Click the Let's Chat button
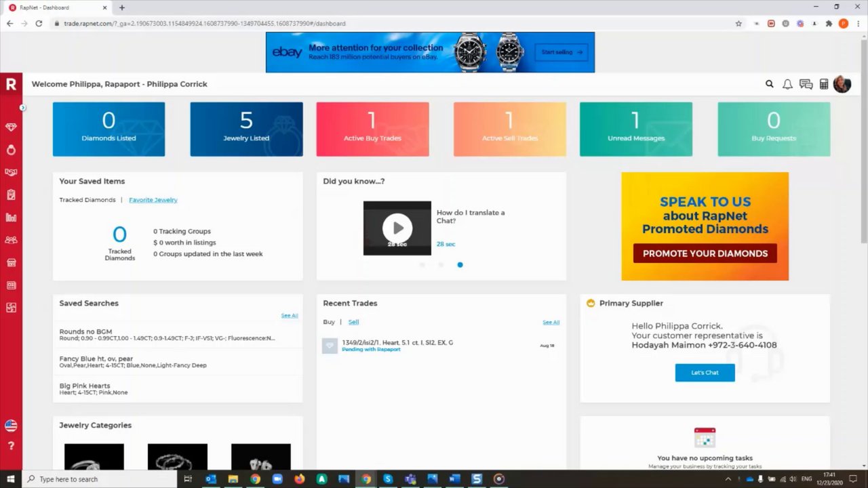The width and height of the screenshot is (868, 488). point(705,373)
